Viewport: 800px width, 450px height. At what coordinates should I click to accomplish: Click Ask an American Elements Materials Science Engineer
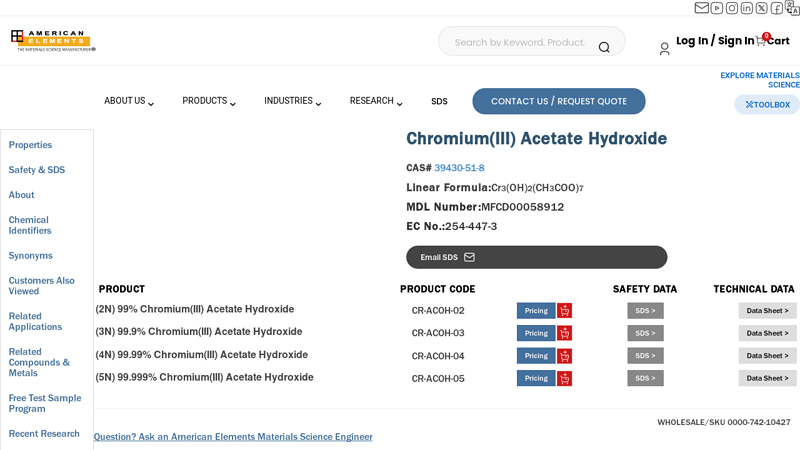coord(233,437)
